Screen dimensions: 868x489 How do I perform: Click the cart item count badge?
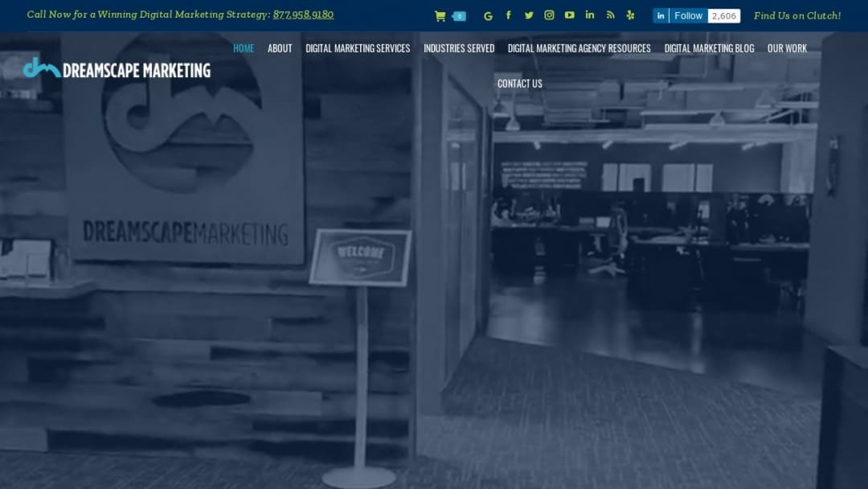click(458, 15)
